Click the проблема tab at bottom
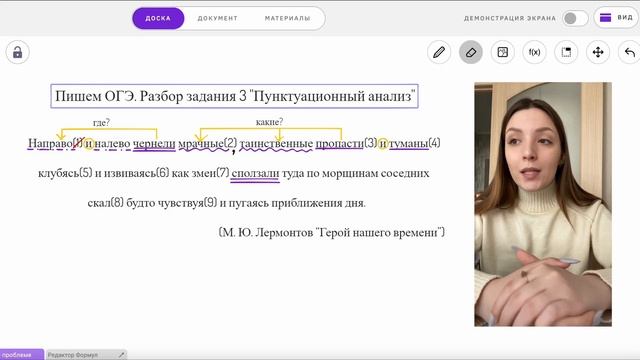The height and width of the screenshot is (360, 640). coord(21,355)
